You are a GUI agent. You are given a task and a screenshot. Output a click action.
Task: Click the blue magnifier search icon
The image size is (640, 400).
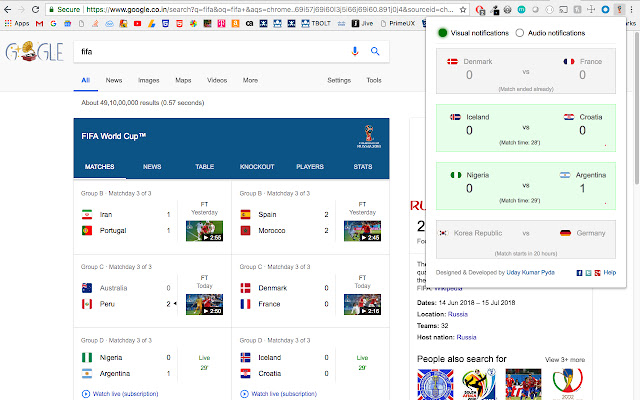[375, 51]
